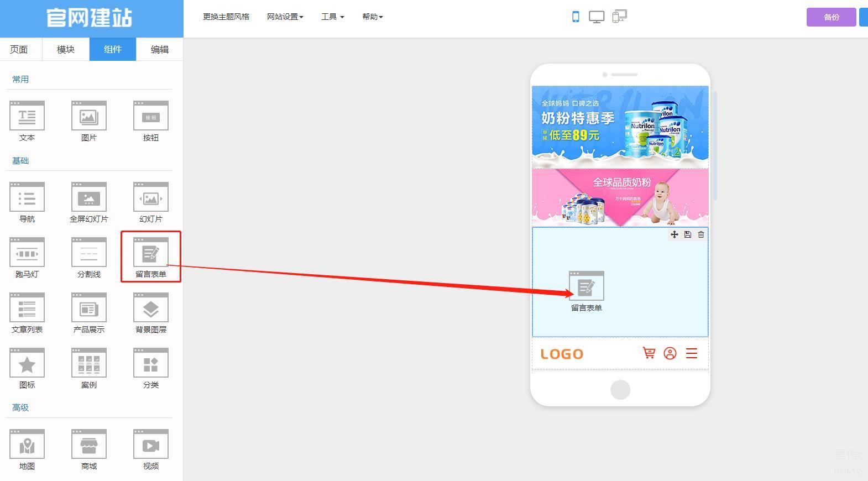This screenshot has height=481, width=868.
Task: Click the 商城 shop component
Action: point(88,449)
